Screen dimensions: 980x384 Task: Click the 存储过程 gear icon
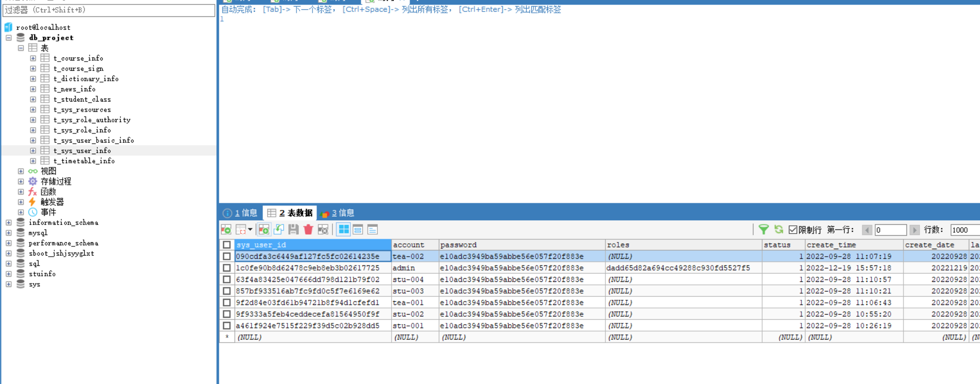tap(33, 181)
